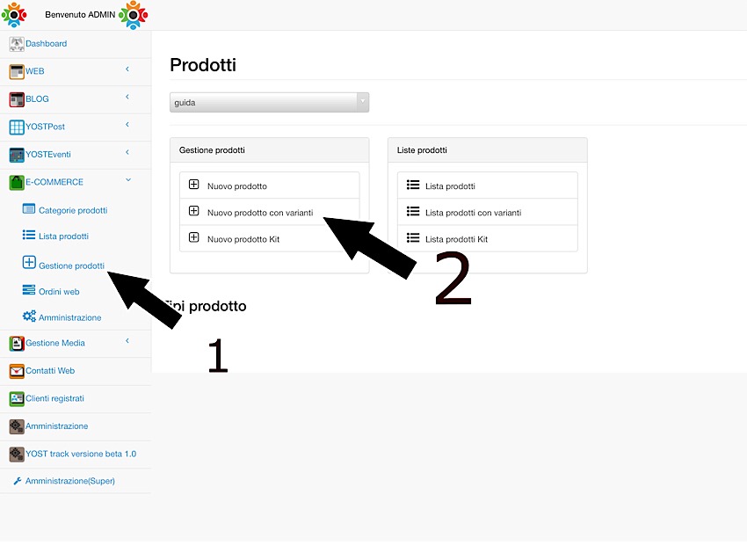Click the Clienti registrati card icon

[16, 399]
